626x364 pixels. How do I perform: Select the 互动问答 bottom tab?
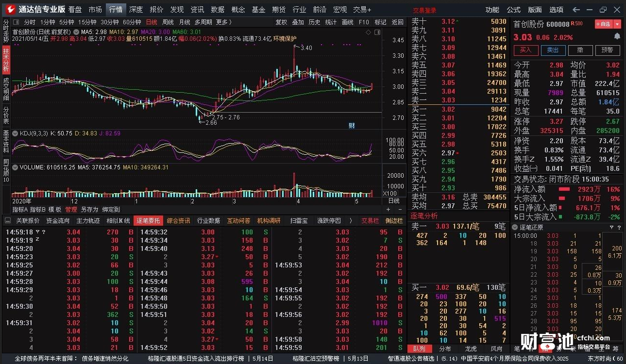(238, 221)
